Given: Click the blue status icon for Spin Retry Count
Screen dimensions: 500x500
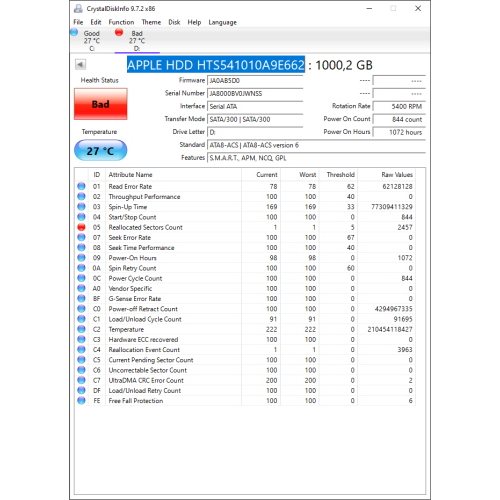Looking at the screenshot, I should click(x=81, y=268).
